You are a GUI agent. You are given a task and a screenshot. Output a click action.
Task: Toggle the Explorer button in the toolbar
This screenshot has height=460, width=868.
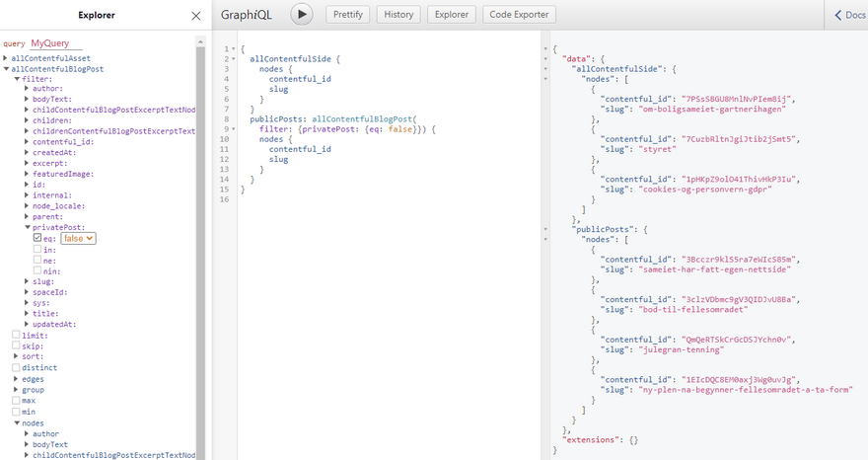click(452, 15)
